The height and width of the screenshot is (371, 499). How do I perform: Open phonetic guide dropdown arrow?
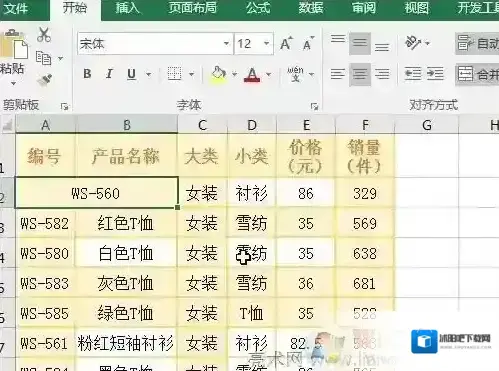312,74
